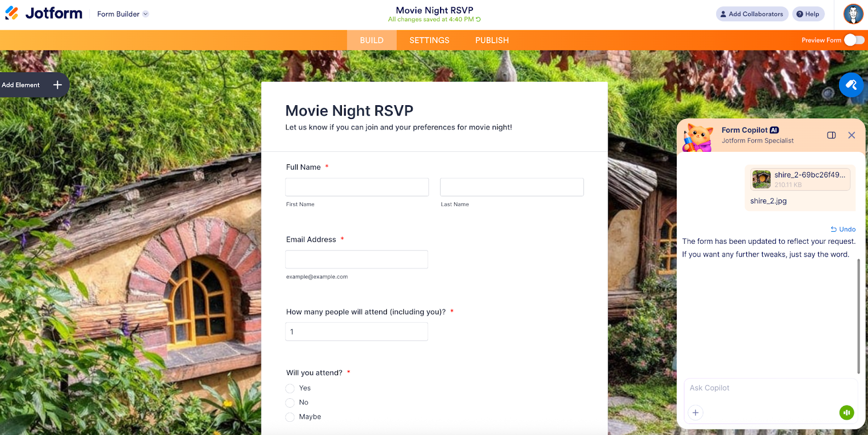Click the Jotform logo
The width and height of the screenshot is (868, 435).
click(x=44, y=14)
